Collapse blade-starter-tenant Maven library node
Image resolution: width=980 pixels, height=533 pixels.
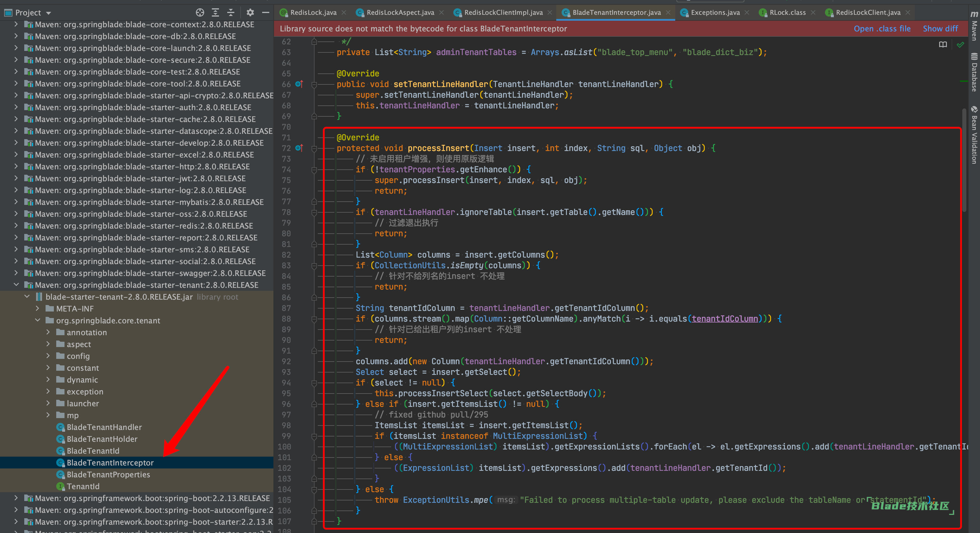[16, 285]
